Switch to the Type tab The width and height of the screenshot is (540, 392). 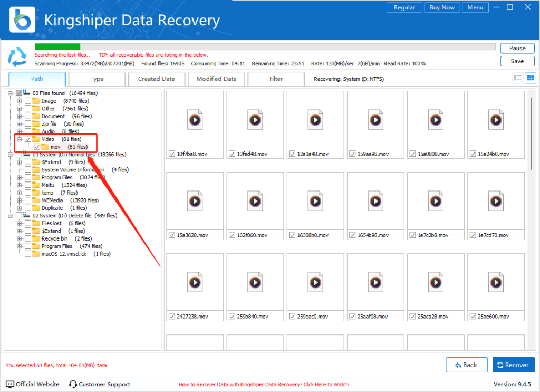[97, 79]
